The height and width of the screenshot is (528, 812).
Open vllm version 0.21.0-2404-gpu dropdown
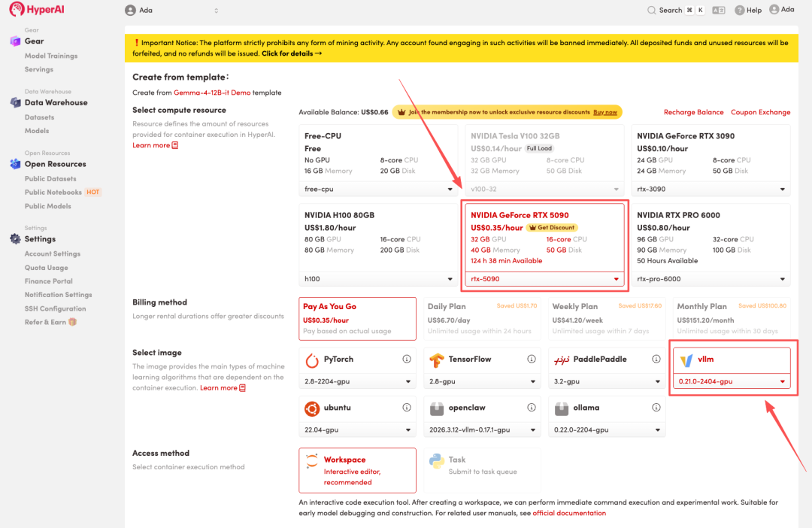click(x=732, y=381)
